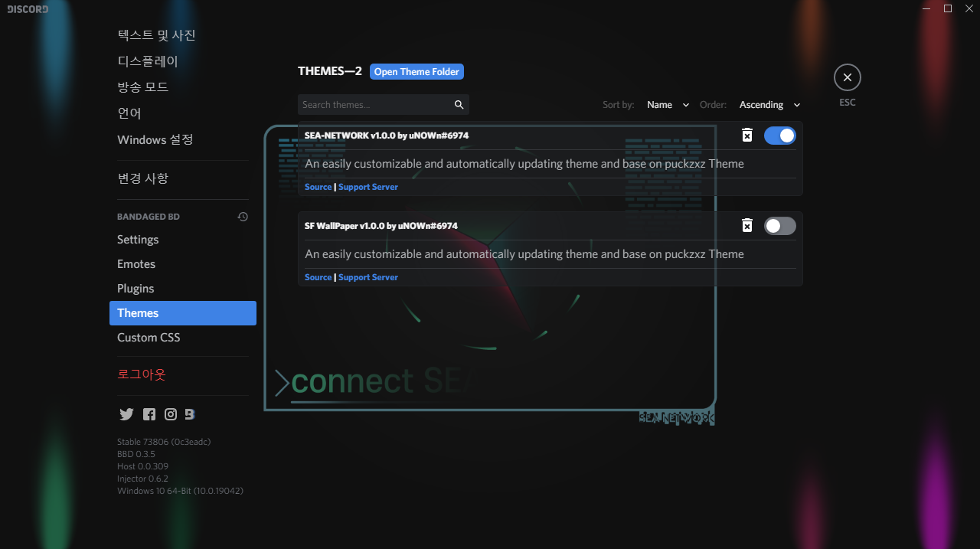Open the Plugins section

183,289
